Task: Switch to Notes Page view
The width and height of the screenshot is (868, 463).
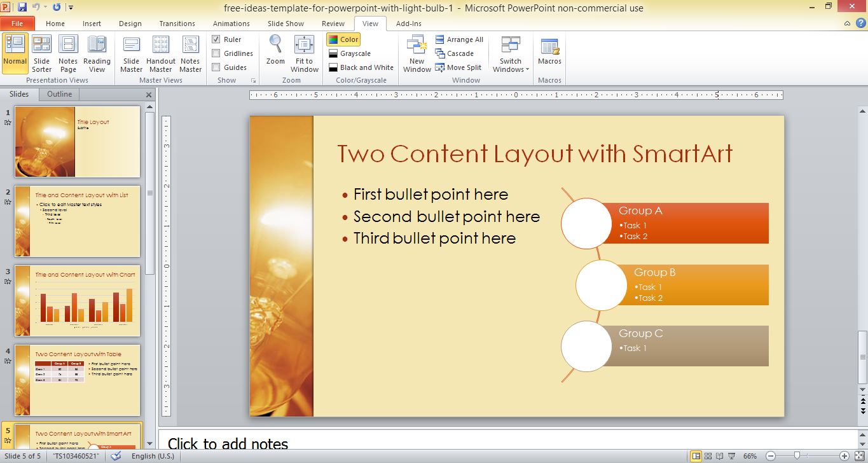Action: (68, 54)
